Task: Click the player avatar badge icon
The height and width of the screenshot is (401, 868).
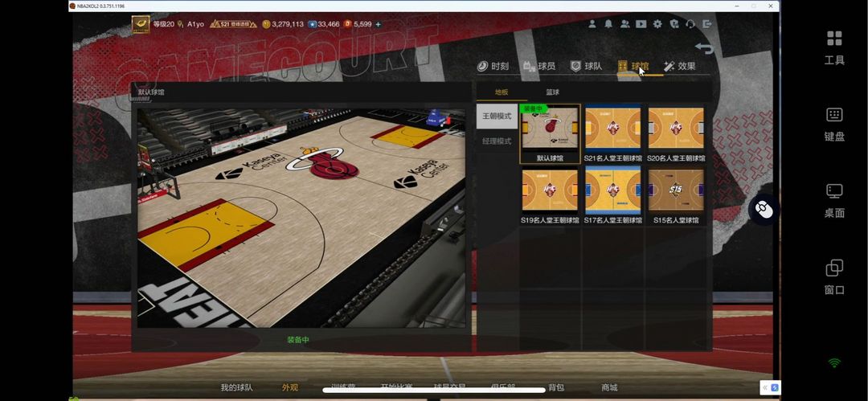Action: 141,25
